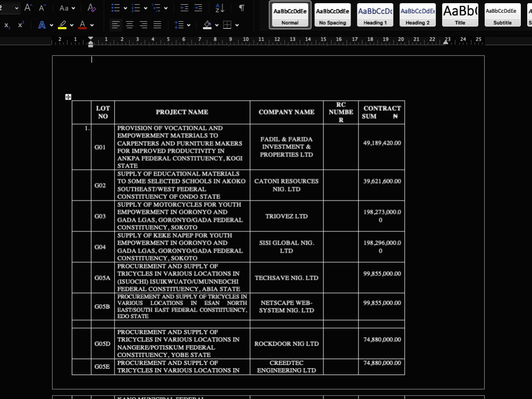Center align the paragraph
This screenshot has width=532, height=399.
pyautogui.click(x=130, y=25)
